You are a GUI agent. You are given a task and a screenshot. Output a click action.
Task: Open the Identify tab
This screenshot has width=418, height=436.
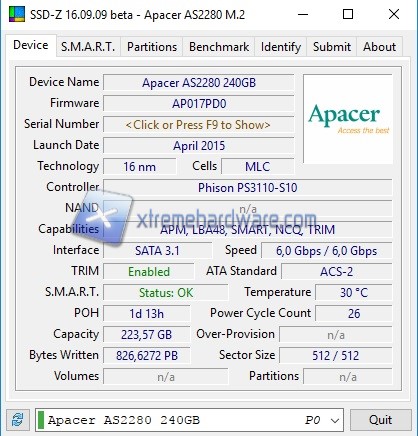281,47
